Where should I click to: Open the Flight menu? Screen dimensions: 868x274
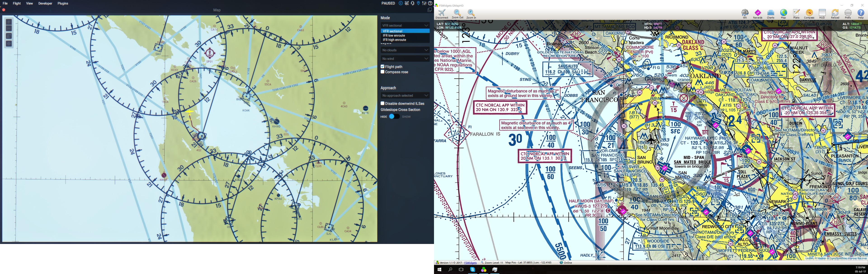(x=16, y=3)
